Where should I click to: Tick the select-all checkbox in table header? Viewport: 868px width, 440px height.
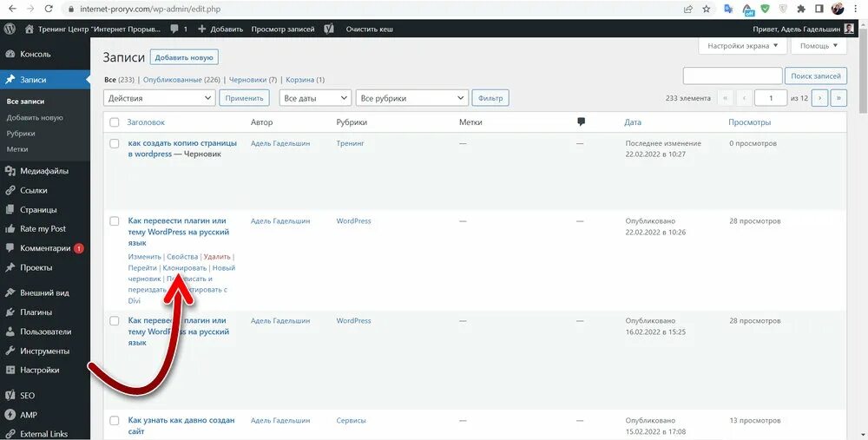(114, 122)
